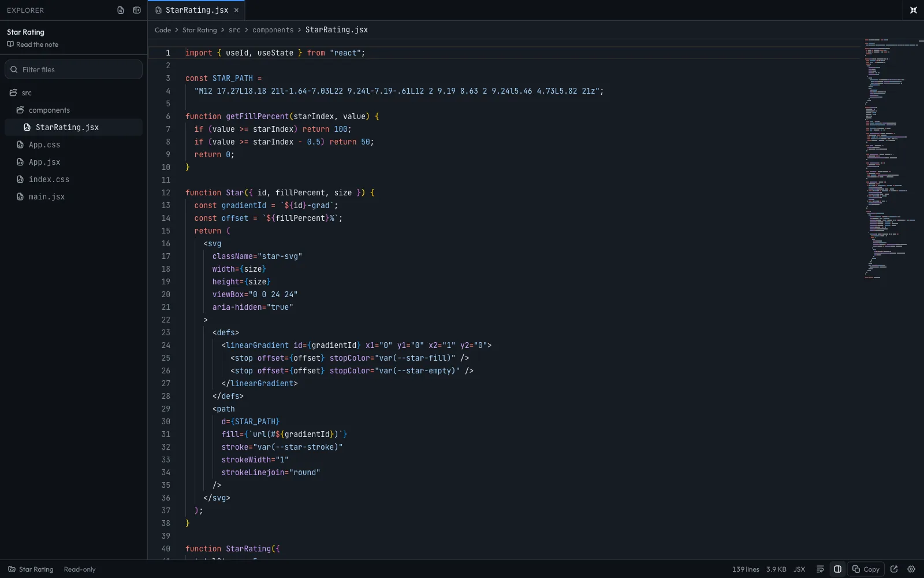
Task: Open App.jsx from the file tree
Action: pos(73,162)
